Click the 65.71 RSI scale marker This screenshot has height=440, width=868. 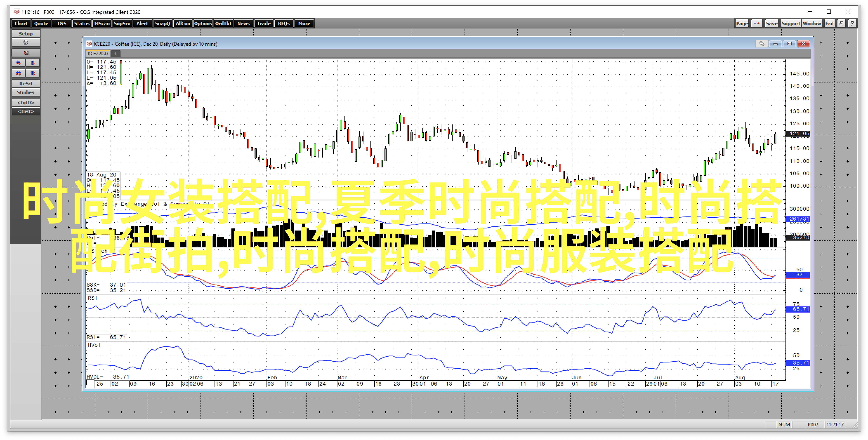(x=798, y=309)
